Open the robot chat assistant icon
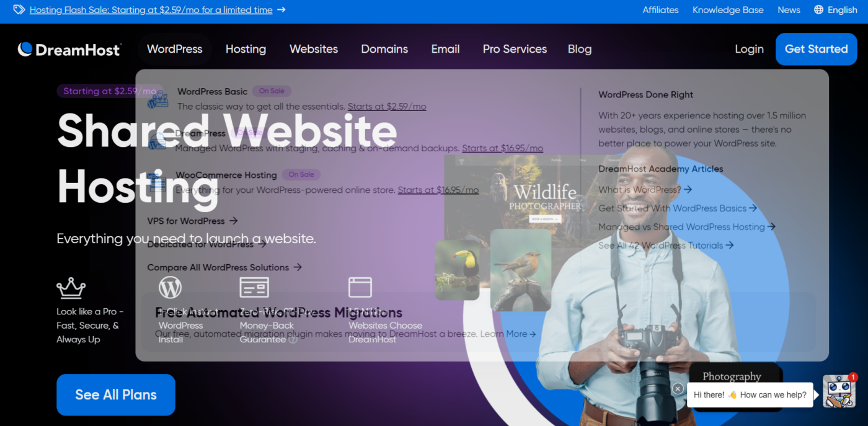The image size is (868, 426). pyautogui.click(x=839, y=391)
